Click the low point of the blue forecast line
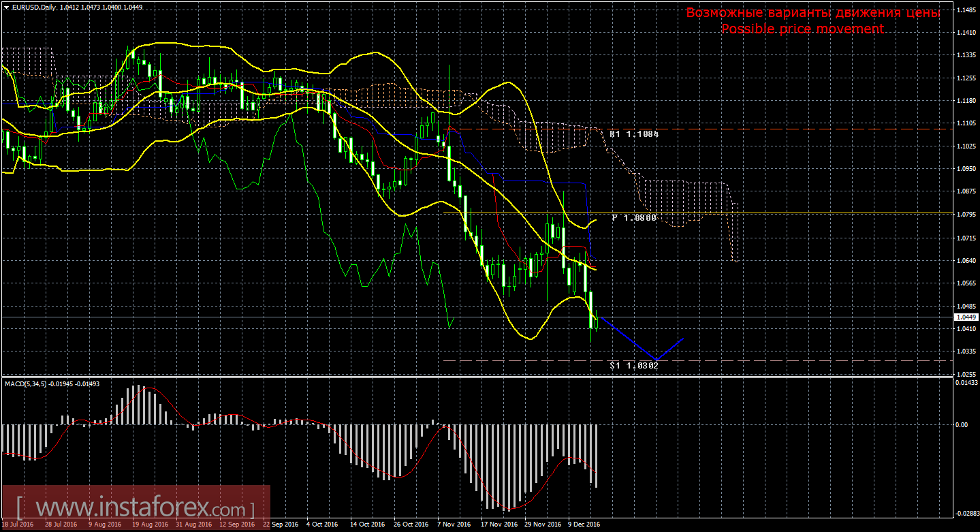 click(x=656, y=359)
